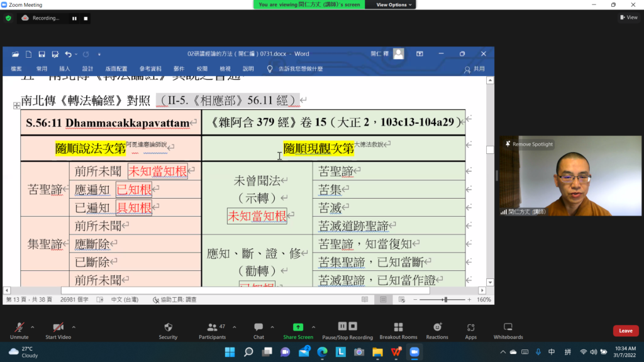Expand video options arrow next to Start Video
Image resolution: width=644 pixels, height=362 pixels.
point(74,327)
